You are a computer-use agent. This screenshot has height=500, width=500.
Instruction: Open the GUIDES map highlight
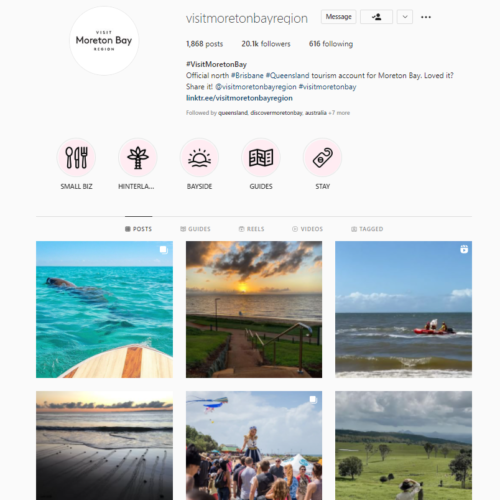(261, 158)
